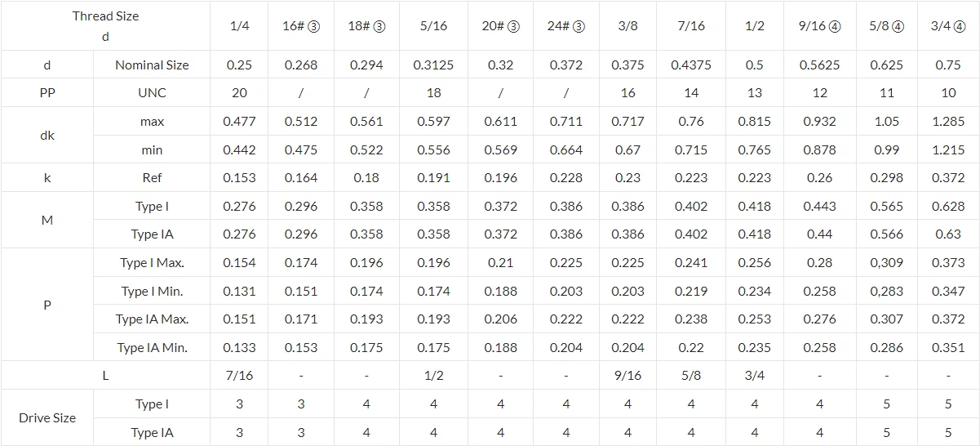Click the Type I Max. value 0,309

click(x=886, y=263)
